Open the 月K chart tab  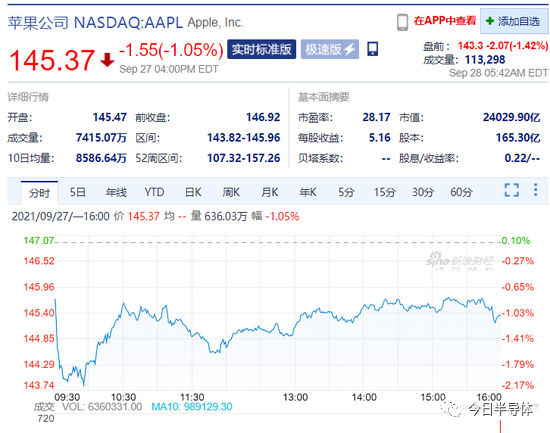click(x=269, y=192)
